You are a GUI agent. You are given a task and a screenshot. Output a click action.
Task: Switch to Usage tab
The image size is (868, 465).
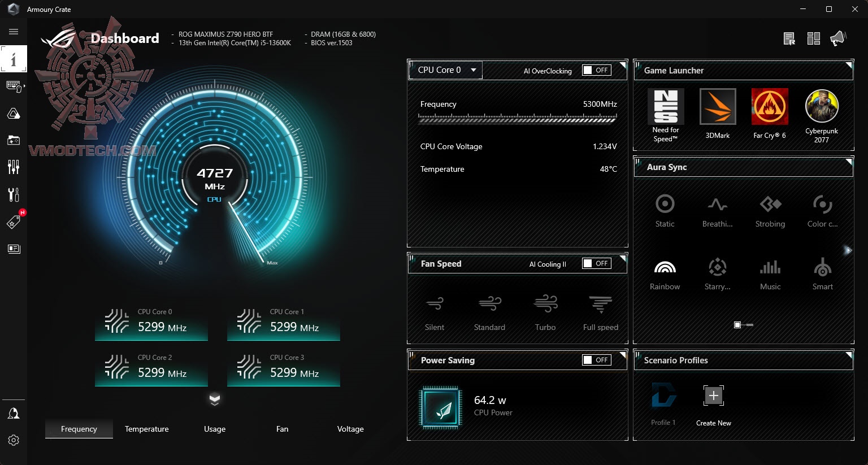tap(215, 429)
